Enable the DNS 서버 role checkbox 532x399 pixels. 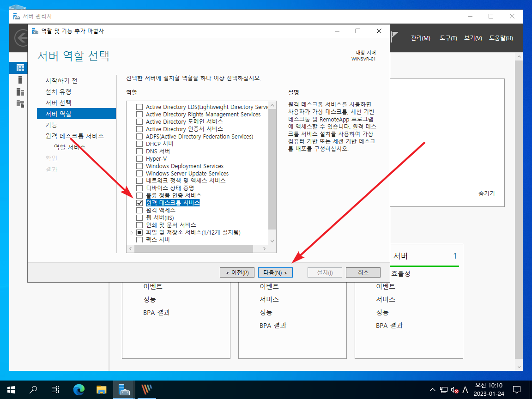[139, 151]
